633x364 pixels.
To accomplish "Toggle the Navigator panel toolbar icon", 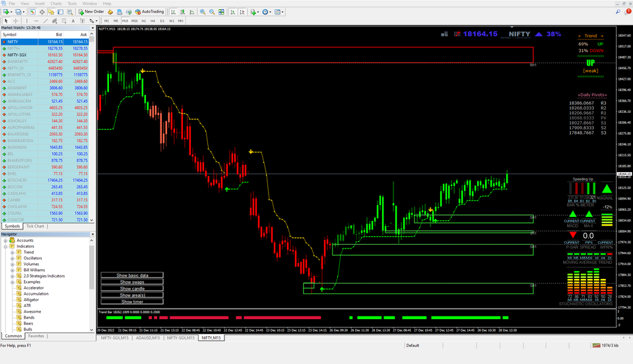I will click(51, 12).
